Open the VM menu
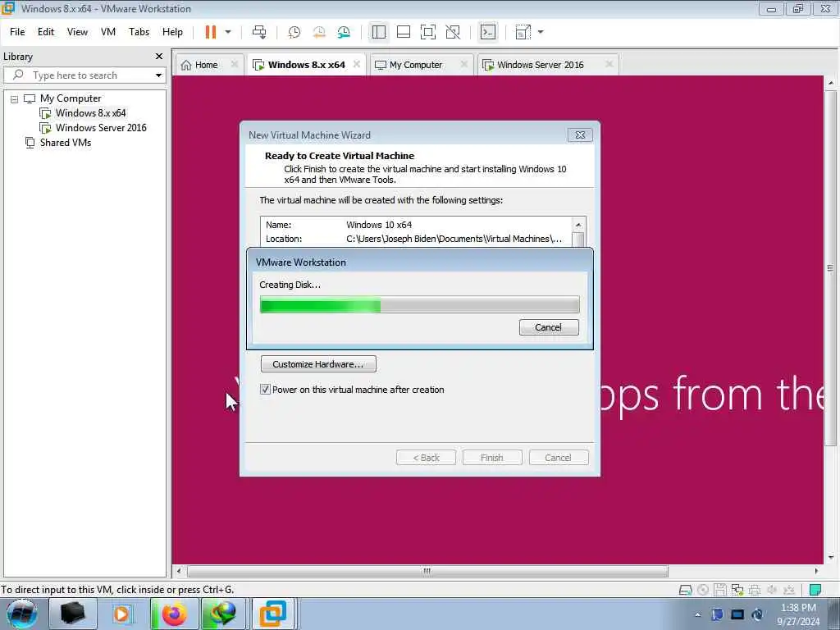The width and height of the screenshot is (840, 630). 108,32
